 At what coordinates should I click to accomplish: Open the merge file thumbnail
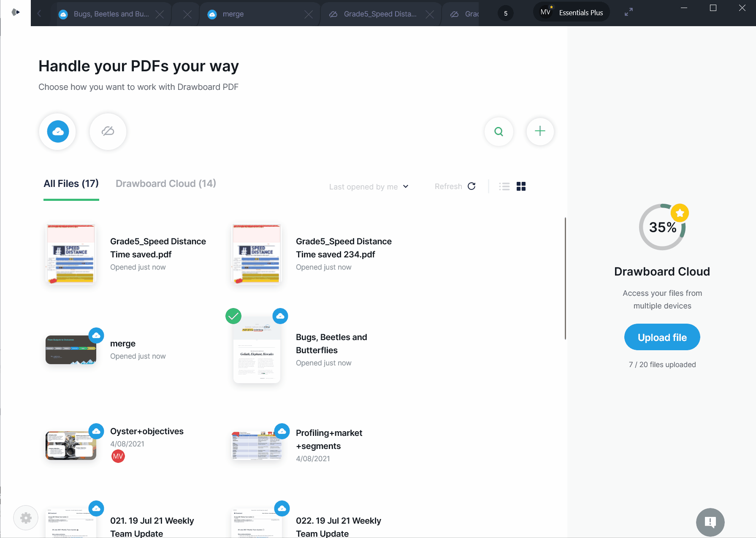pyautogui.click(x=71, y=350)
